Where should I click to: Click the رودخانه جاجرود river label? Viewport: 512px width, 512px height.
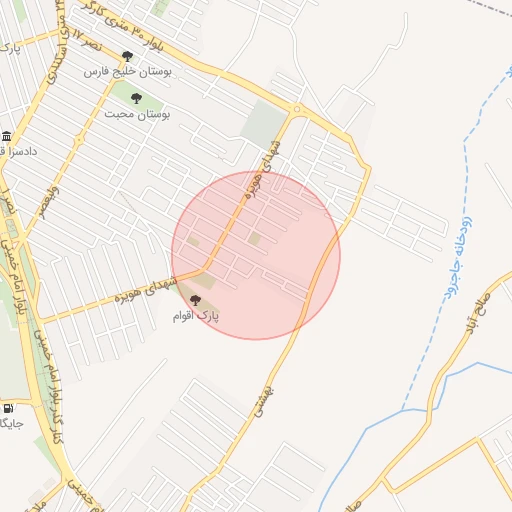(x=458, y=257)
